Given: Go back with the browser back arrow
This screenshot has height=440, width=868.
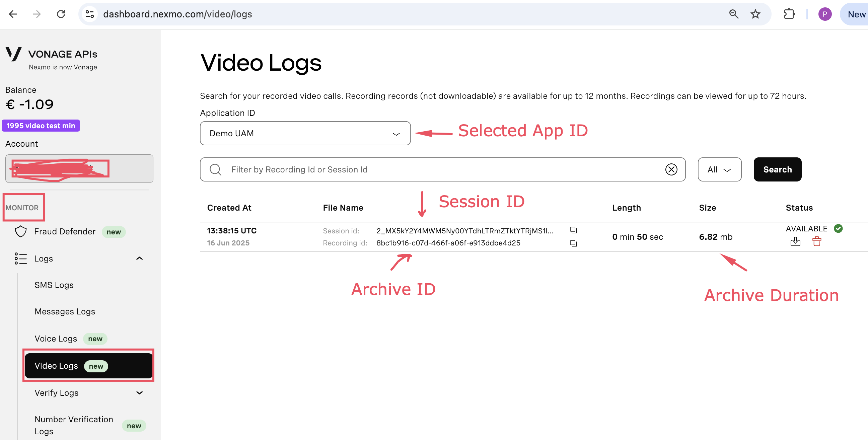Looking at the screenshot, I should point(13,14).
